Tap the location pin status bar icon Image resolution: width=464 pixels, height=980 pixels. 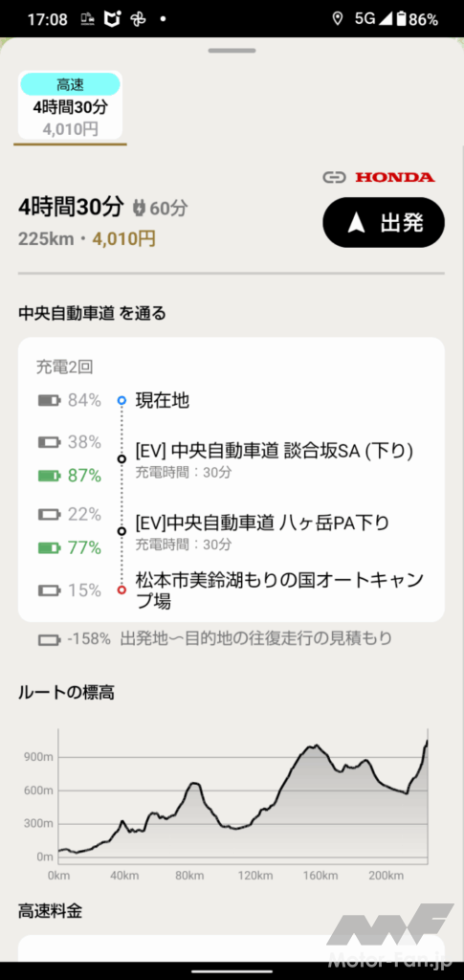coord(338,19)
